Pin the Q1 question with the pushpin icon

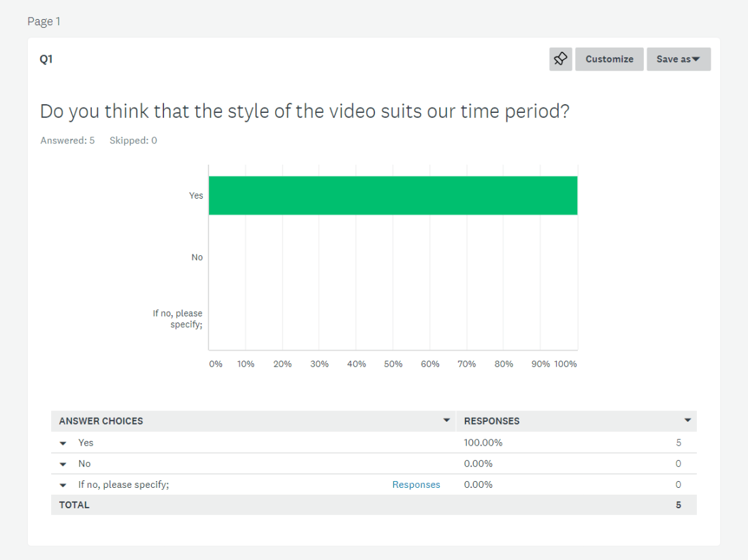click(560, 59)
